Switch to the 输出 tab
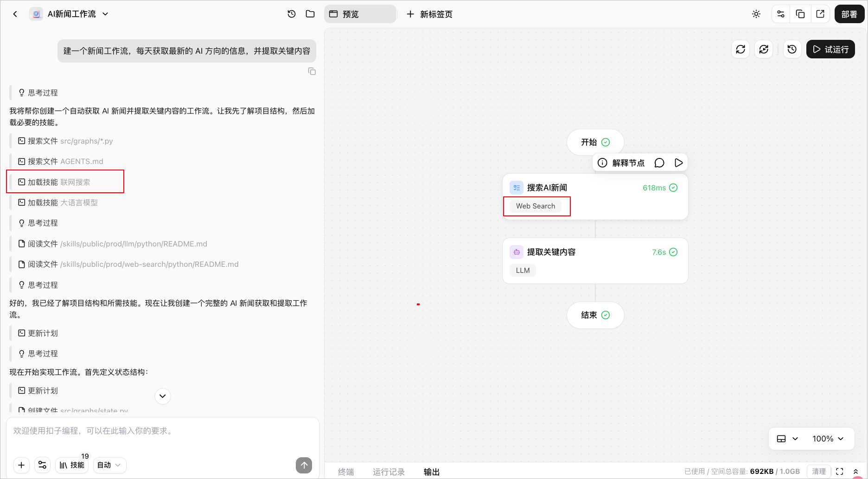Image resolution: width=868 pixels, height=479 pixels. pyautogui.click(x=432, y=472)
